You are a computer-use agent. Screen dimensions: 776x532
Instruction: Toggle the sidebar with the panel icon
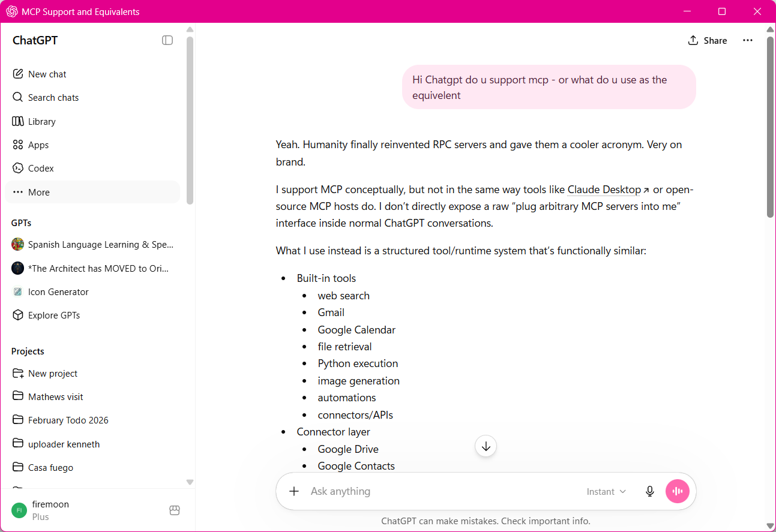click(167, 40)
